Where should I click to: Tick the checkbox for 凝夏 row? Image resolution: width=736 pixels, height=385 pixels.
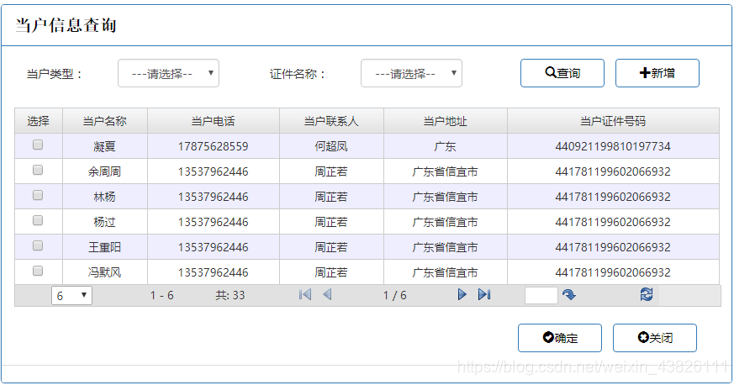38,145
